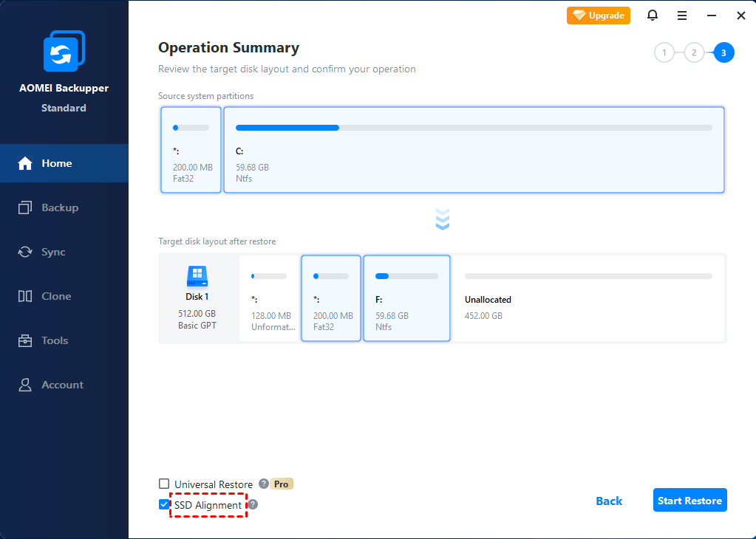756x539 pixels.
Task: Go Back to previous step
Action: 609,501
